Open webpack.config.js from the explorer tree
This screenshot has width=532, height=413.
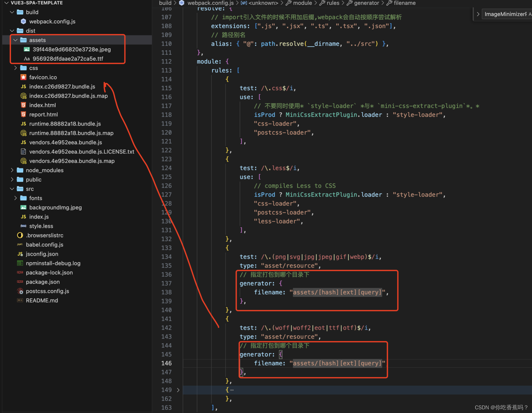(x=52, y=21)
